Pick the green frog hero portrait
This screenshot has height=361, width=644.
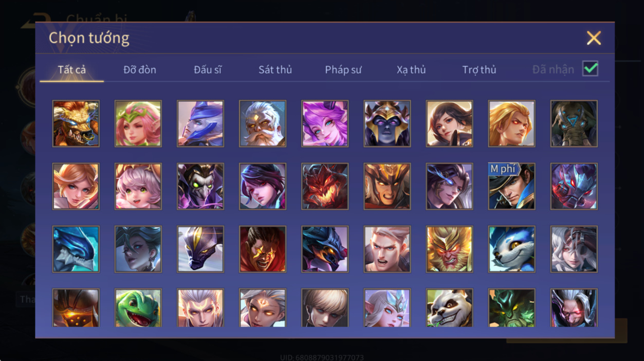coord(138,308)
